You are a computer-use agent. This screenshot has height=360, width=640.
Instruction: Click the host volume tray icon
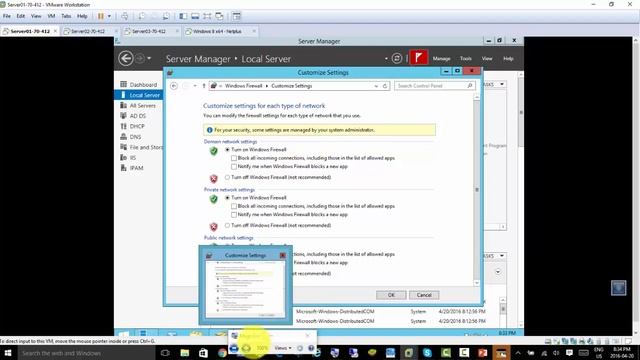[x=556, y=353]
